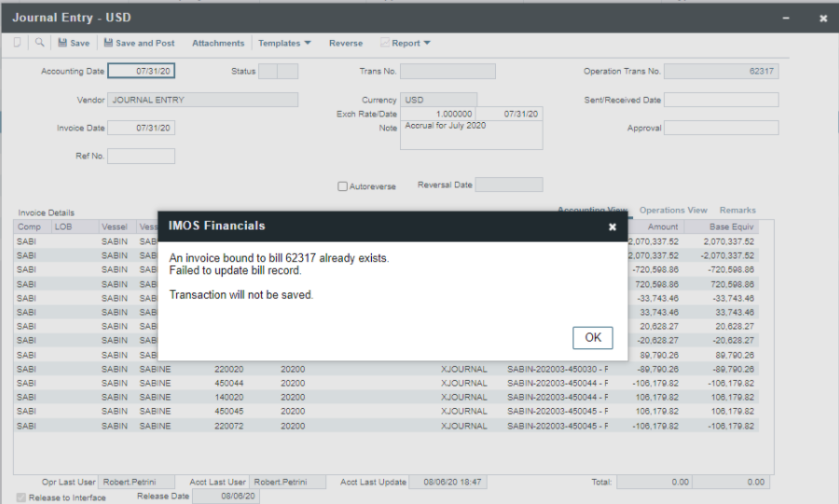Click the Save and Post icon
Screen dimensions: 839x504
(x=108, y=43)
